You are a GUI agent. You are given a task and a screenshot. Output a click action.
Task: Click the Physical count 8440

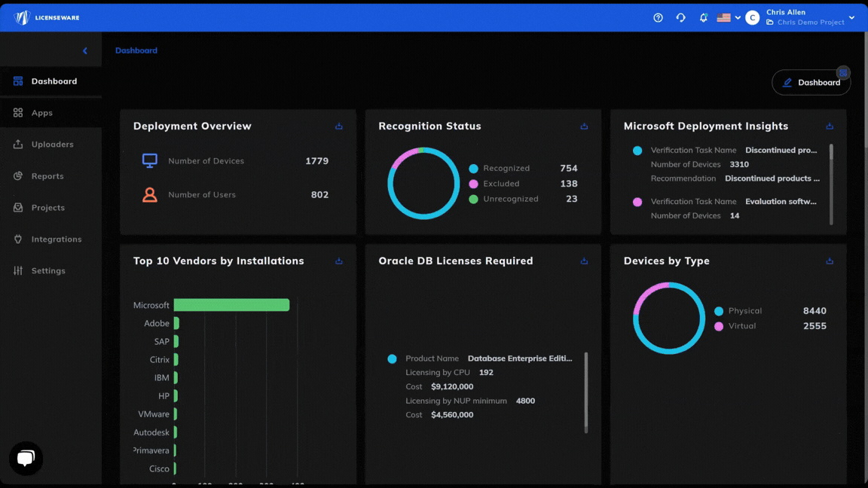coord(815,311)
